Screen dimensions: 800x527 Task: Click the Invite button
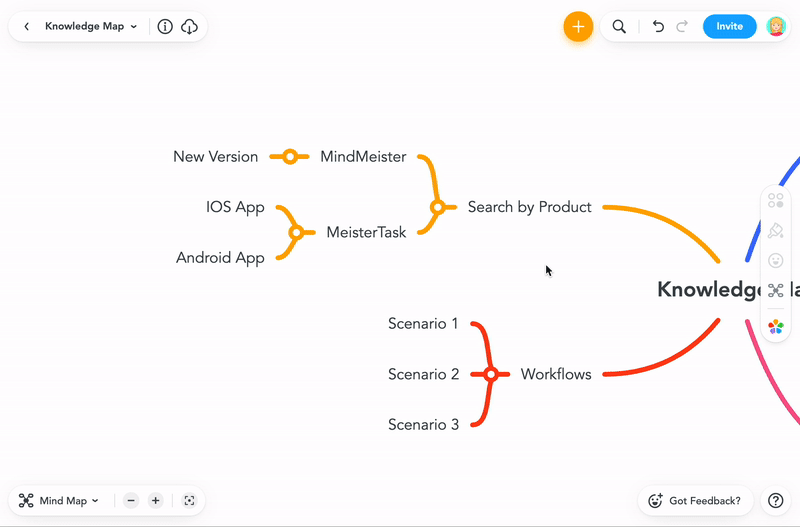click(729, 27)
